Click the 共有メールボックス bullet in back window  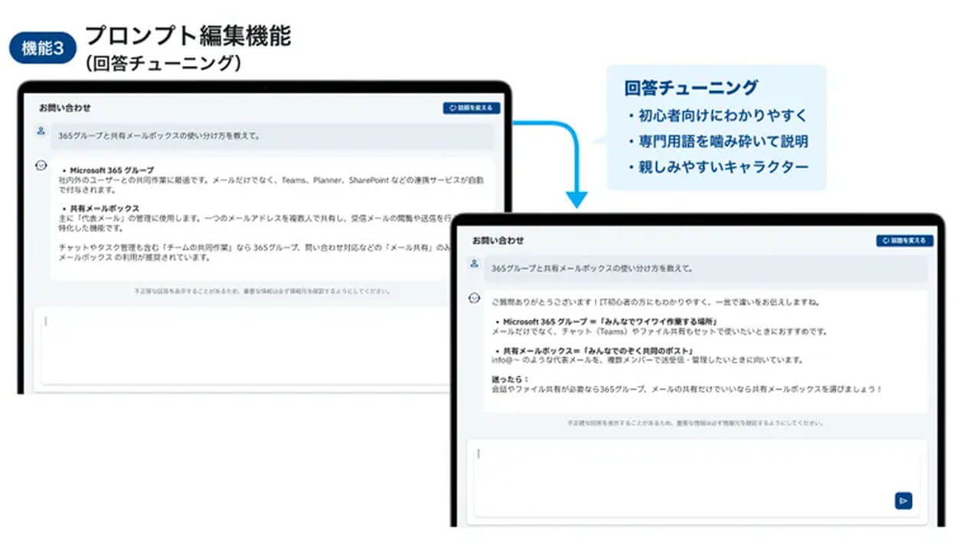click(101, 208)
